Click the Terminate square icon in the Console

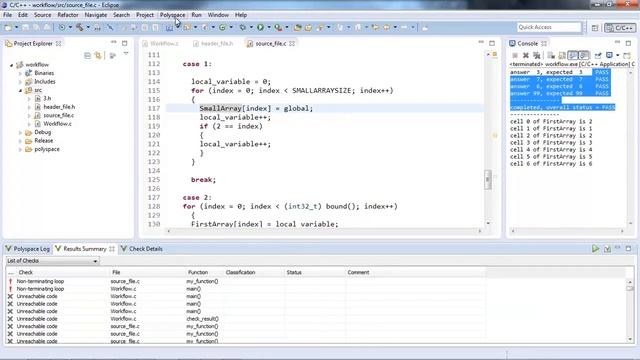click(515, 56)
